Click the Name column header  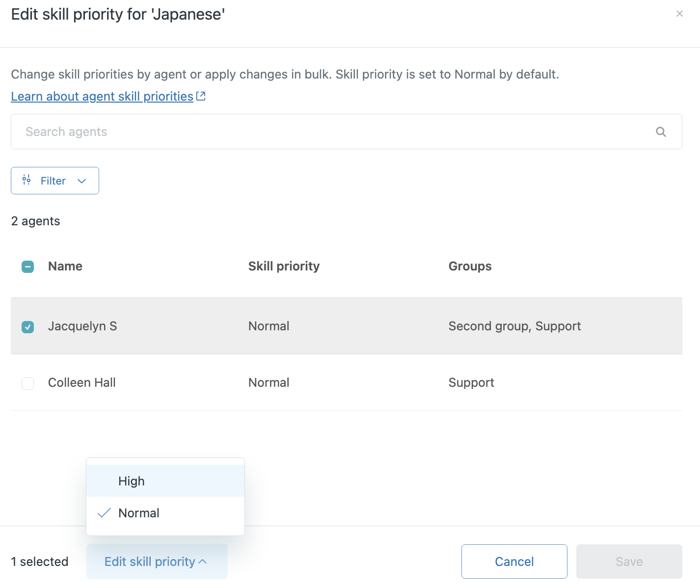[65, 266]
